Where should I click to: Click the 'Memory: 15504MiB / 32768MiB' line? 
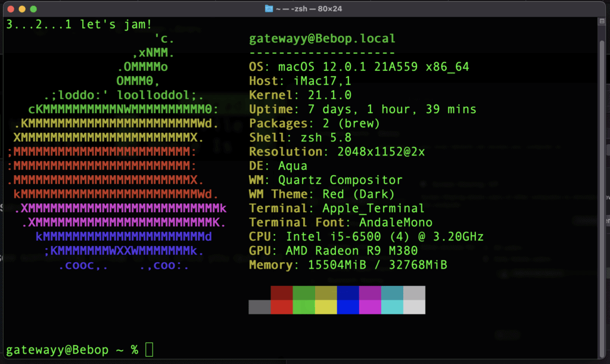click(348, 265)
